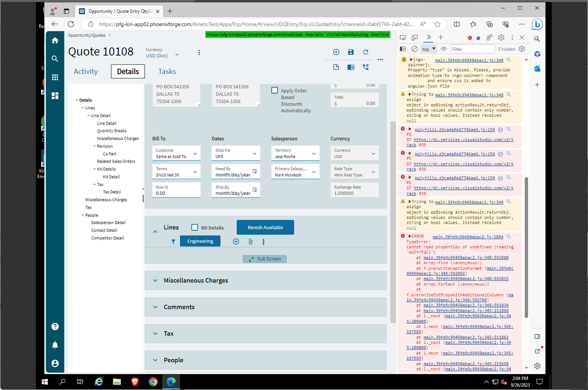Open the help question mark icon
The width and height of the screenshot is (588, 390).
(55, 327)
